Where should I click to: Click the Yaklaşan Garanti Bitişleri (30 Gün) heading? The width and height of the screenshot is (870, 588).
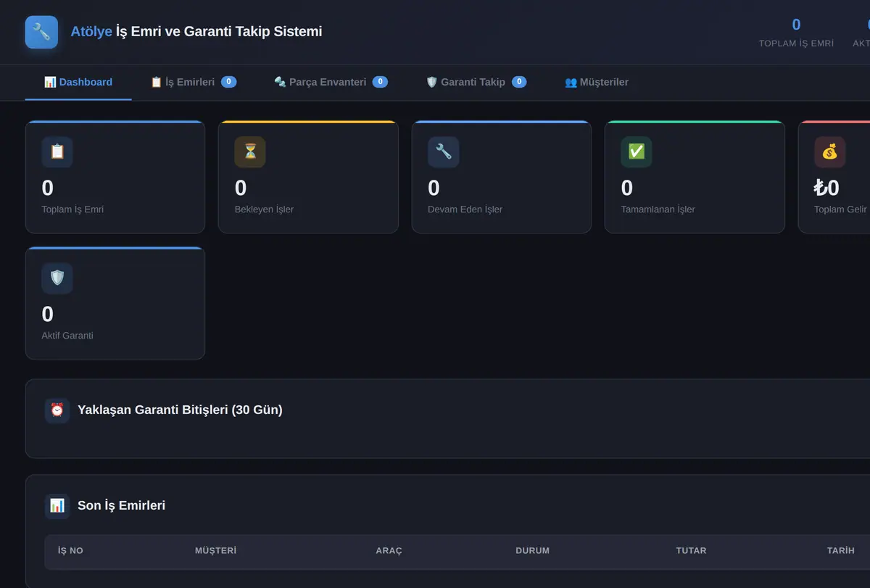point(180,410)
